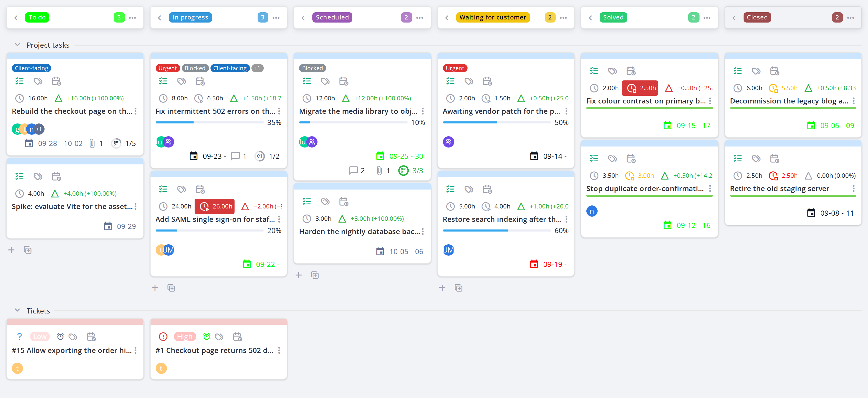The width and height of the screenshot is (868, 398).
Task: Collapse the Closed column
Action: tap(734, 17)
